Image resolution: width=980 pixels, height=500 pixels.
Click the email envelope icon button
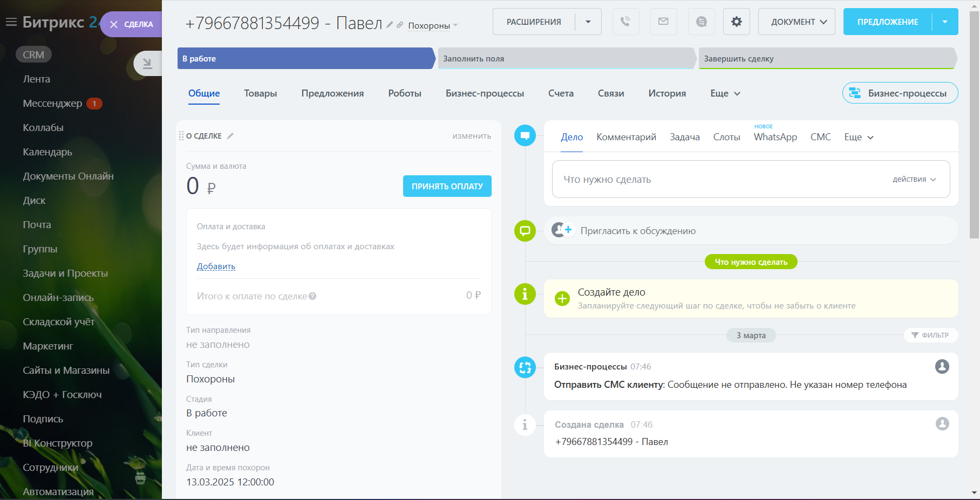663,22
